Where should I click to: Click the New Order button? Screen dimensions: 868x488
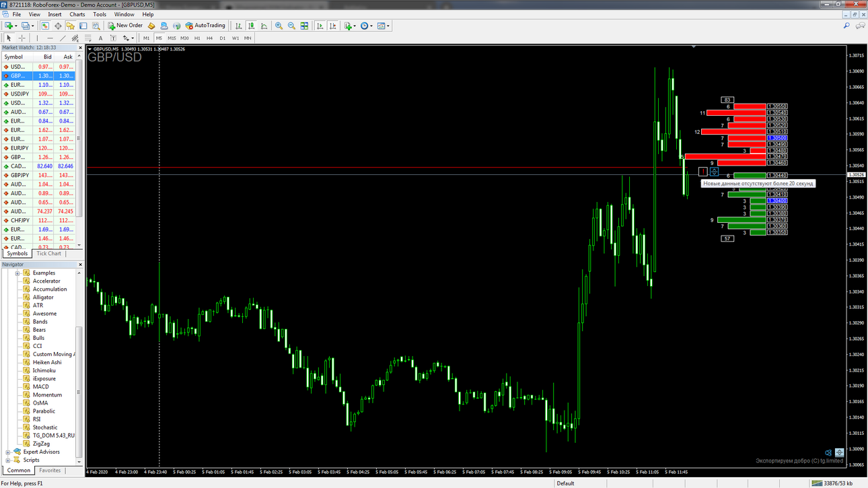(x=125, y=26)
